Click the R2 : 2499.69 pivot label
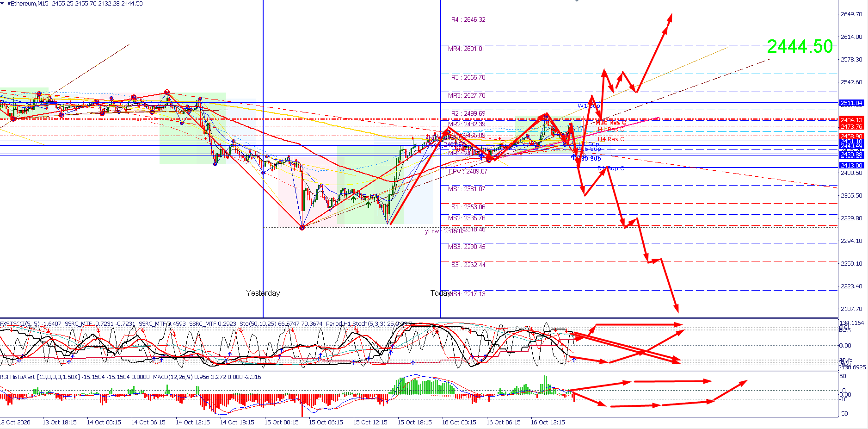This screenshot has width=868, height=429. pyautogui.click(x=468, y=113)
